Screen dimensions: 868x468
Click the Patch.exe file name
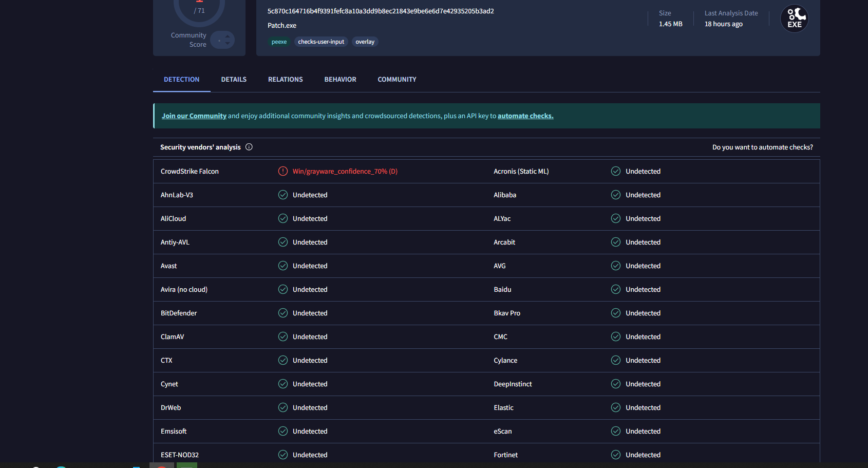pyautogui.click(x=282, y=26)
